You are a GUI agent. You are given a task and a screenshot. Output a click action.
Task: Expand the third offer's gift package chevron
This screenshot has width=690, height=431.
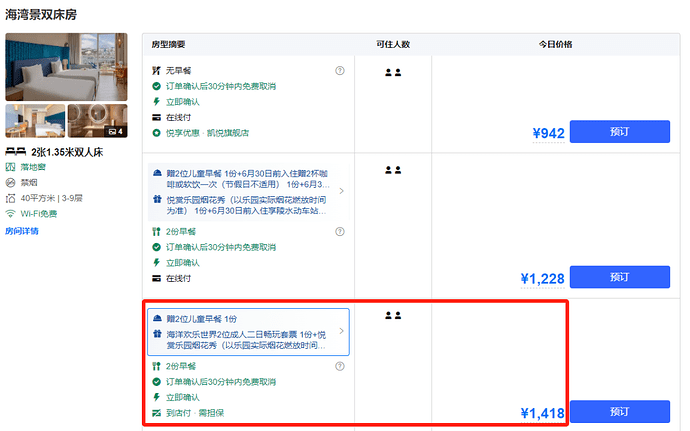(x=341, y=331)
